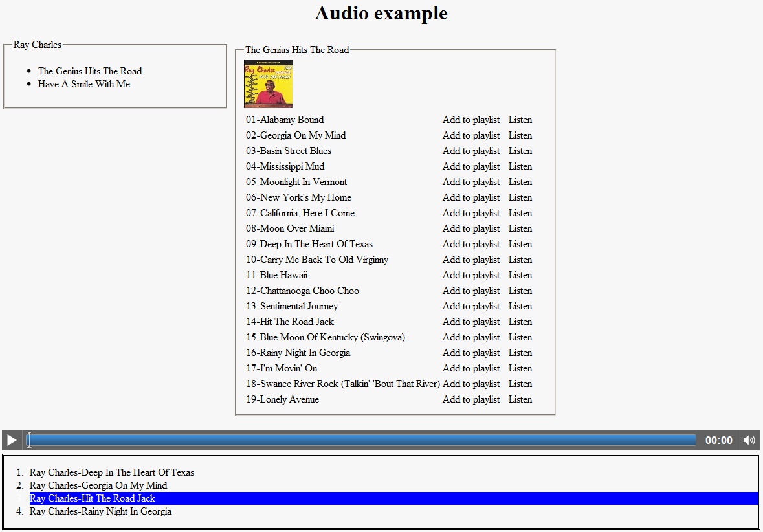Click the 00:00 elapsed time display
The height and width of the screenshot is (532, 763).
[719, 441]
